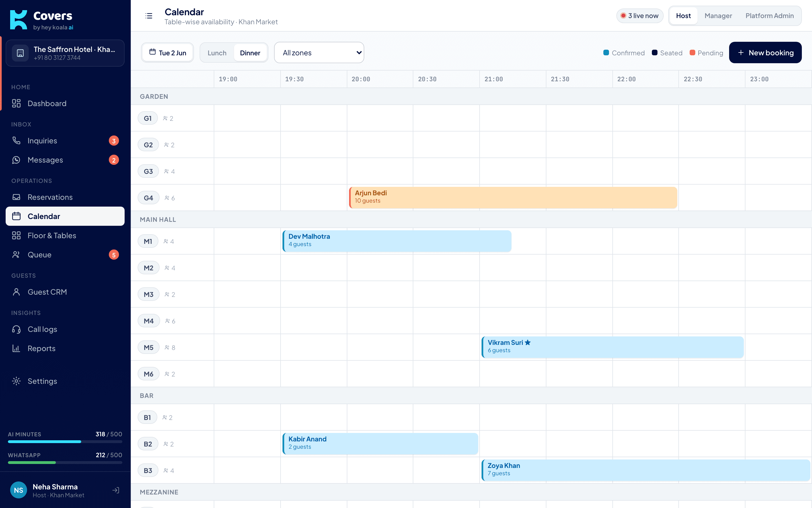Click the 21:00 time column header
The width and height of the screenshot is (812, 508).
512,79
